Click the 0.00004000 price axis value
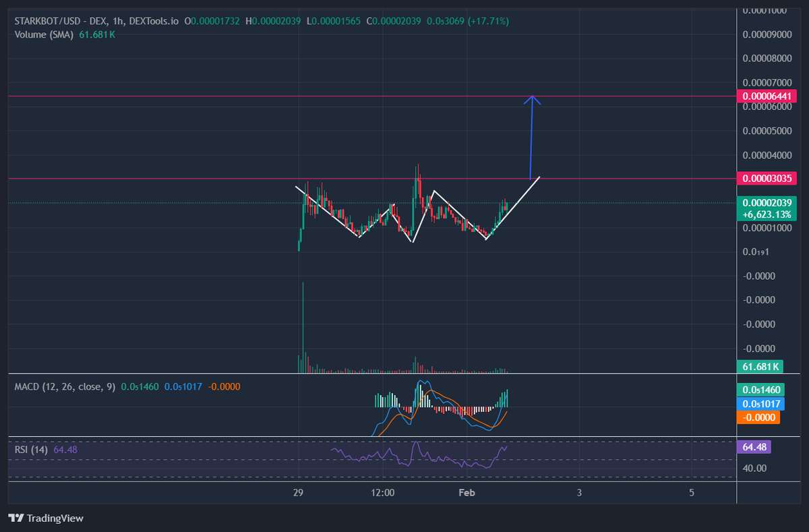This screenshot has width=809, height=532. click(766, 155)
